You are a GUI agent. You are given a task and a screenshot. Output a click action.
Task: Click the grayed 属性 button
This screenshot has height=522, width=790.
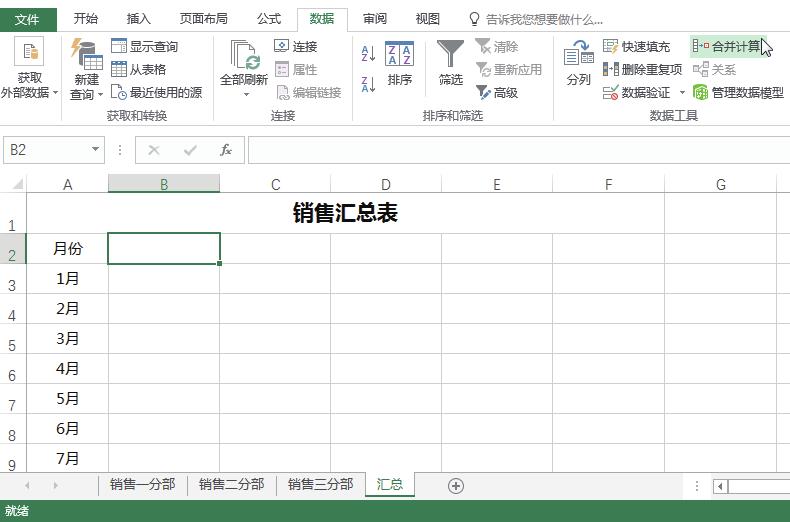295,69
